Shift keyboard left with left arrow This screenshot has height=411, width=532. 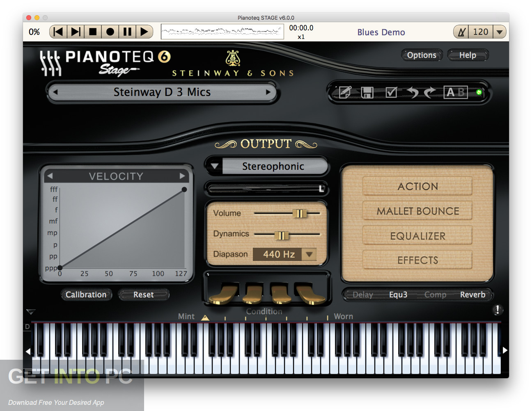tap(28, 351)
